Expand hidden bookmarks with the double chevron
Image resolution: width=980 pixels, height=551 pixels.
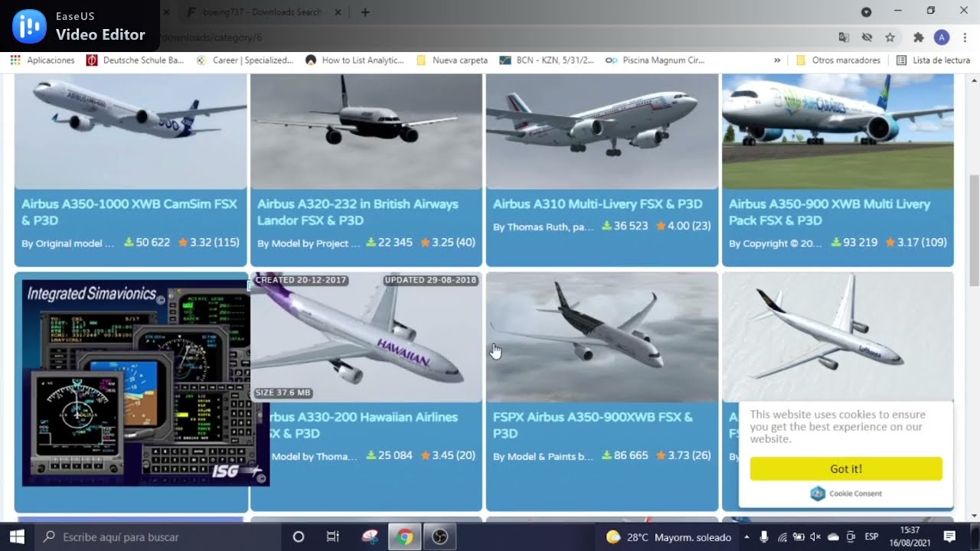[x=777, y=60]
